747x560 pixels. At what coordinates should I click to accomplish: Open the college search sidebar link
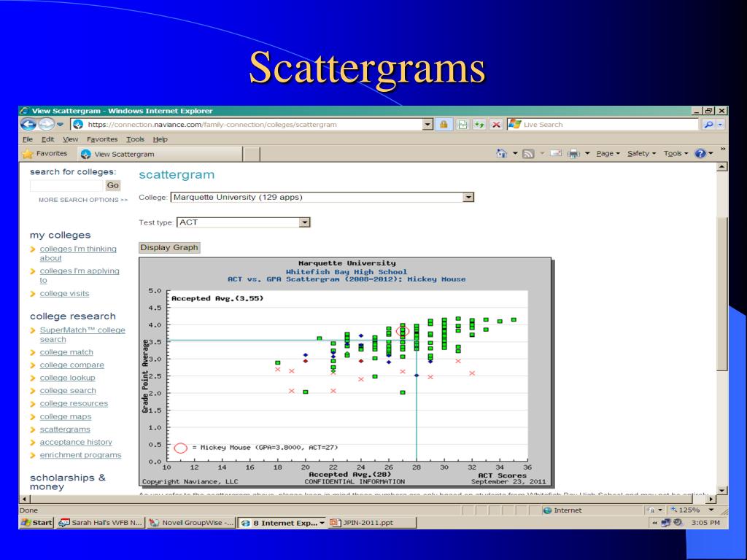click(68, 391)
